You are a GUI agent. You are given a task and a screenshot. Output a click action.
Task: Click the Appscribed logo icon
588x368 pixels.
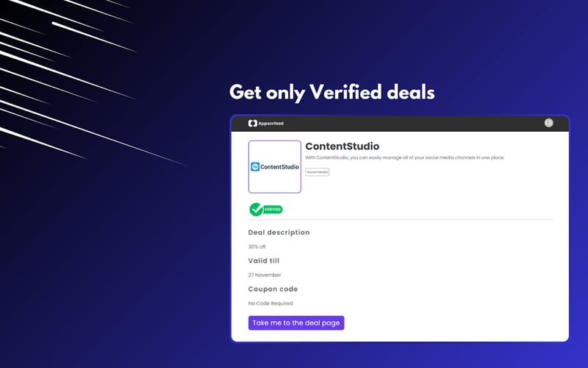(x=252, y=124)
